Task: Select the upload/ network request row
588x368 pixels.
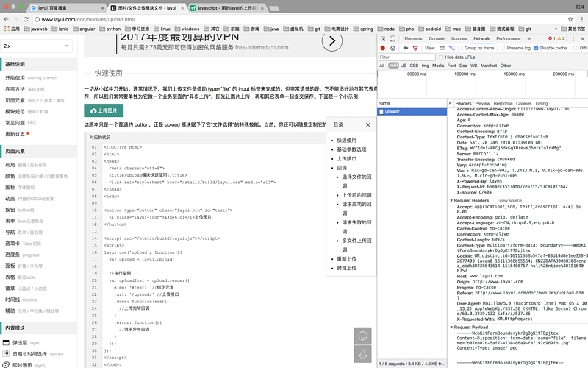Action: (x=412, y=112)
